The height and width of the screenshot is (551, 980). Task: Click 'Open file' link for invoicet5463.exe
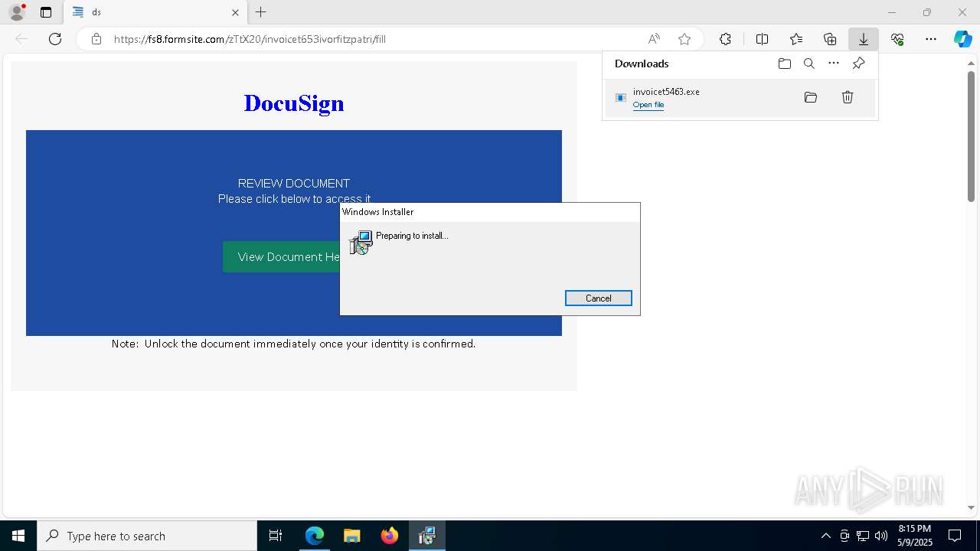tap(648, 105)
